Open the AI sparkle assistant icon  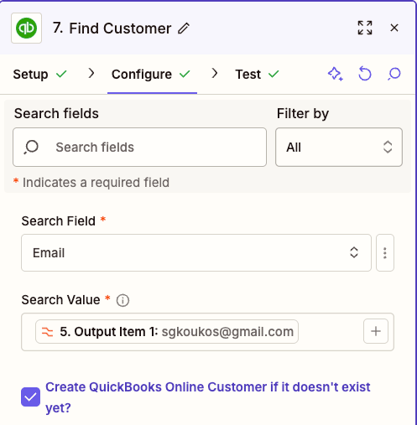[x=335, y=74]
